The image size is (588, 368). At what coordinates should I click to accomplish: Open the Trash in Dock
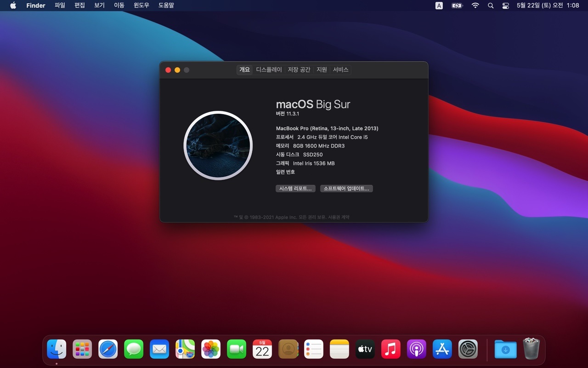[x=531, y=348]
